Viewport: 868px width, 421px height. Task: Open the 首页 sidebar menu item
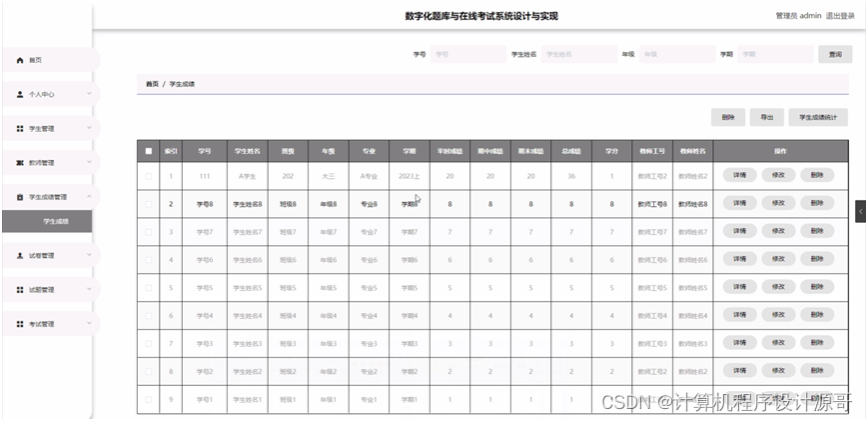click(51, 60)
